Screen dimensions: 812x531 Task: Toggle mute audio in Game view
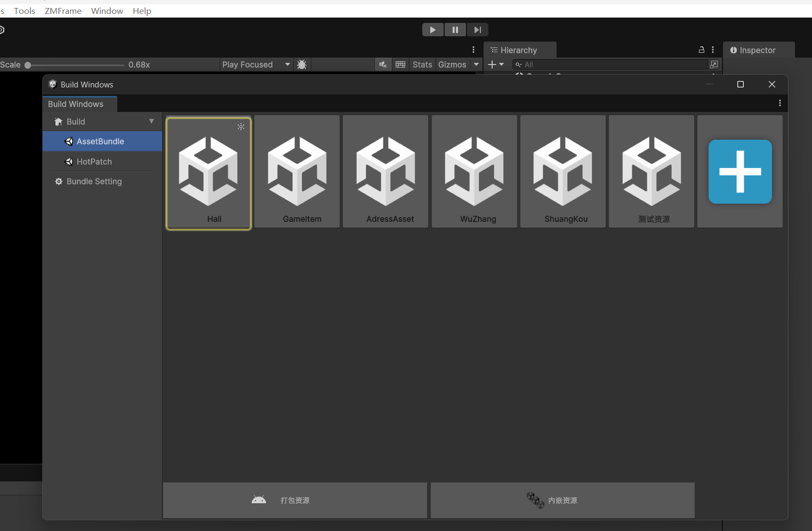click(x=383, y=65)
